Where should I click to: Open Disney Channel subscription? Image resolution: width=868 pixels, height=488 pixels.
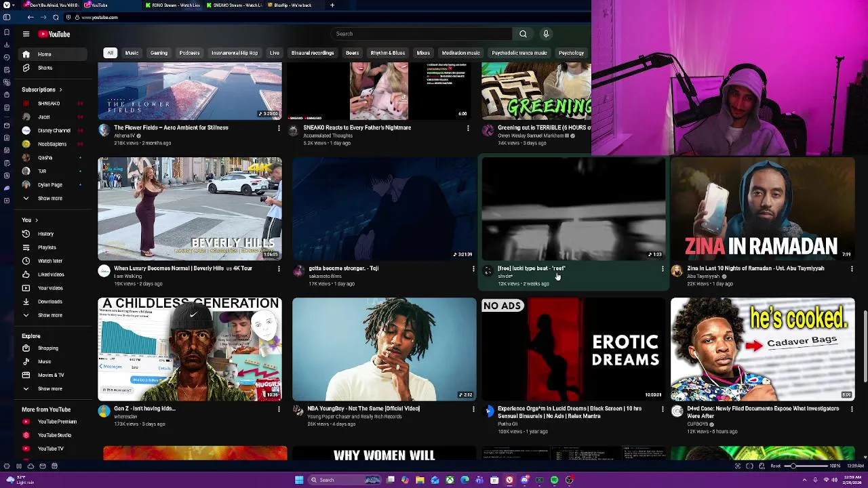53,130
